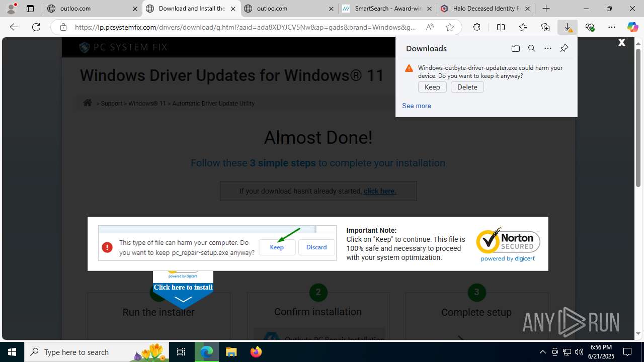Open more options in Downloads panel
The width and height of the screenshot is (644, 362).
[548, 48]
